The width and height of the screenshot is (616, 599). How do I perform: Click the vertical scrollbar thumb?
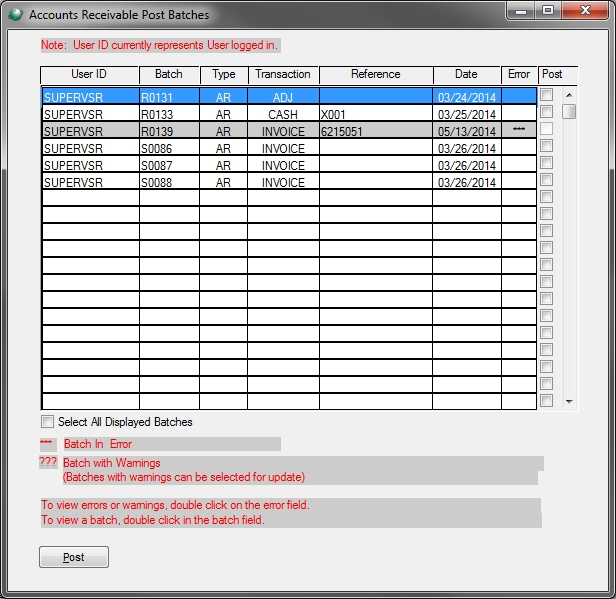click(569, 112)
